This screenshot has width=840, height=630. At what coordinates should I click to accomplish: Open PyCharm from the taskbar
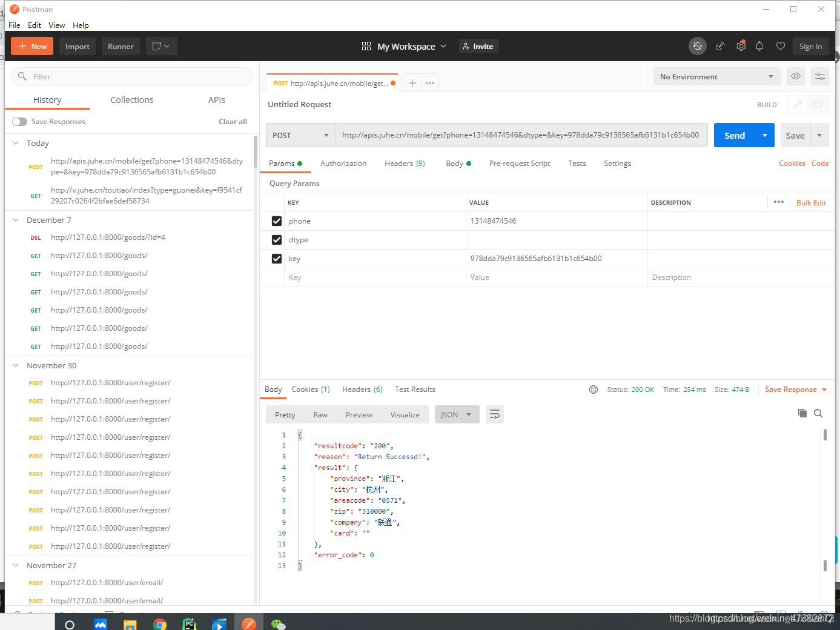point(190,624)
